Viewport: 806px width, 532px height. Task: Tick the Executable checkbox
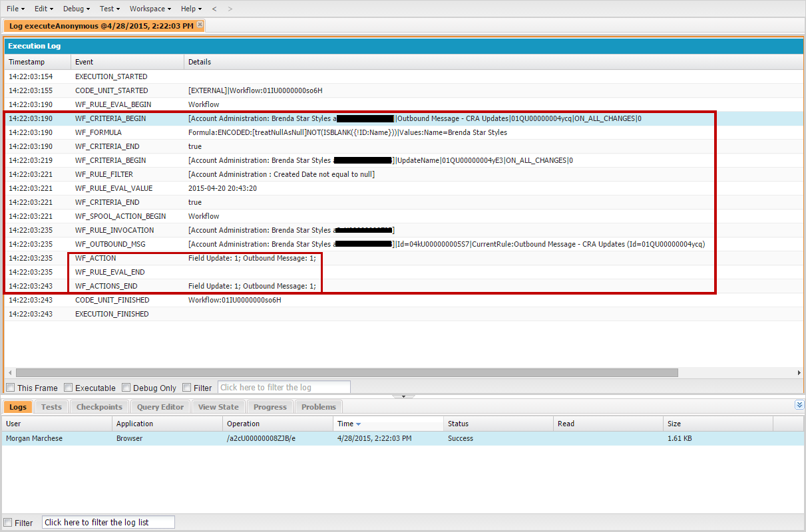click(x=69, y=388)
